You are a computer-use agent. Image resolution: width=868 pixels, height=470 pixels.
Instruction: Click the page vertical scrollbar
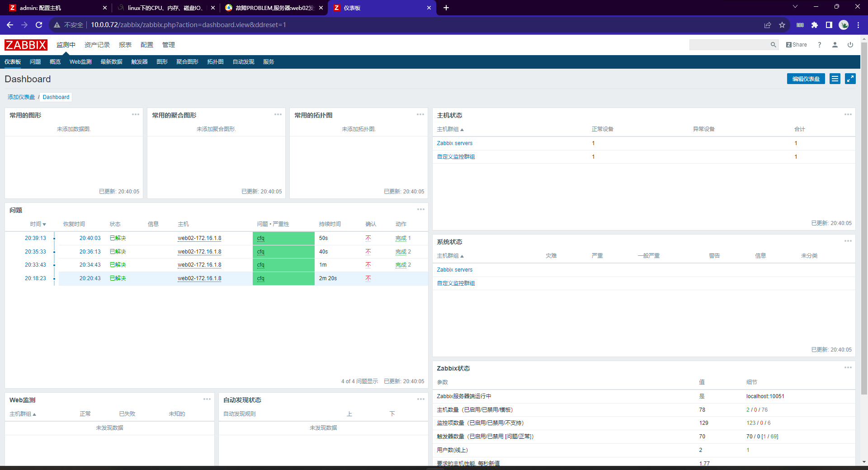864,219
